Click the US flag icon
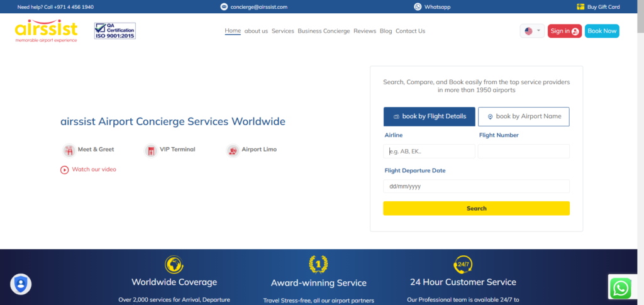Viewport: 644px width, 305px height. click(x=528, y=31)
